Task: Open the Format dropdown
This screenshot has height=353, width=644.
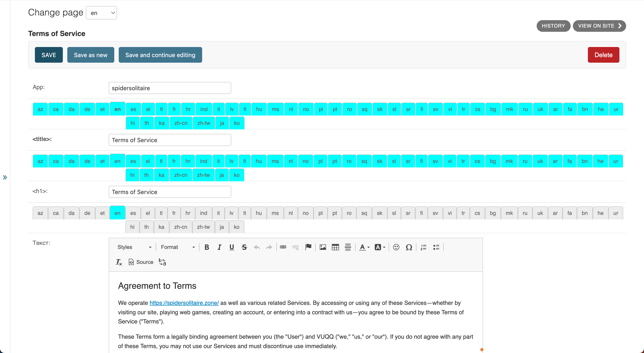Action: pos(178,247)
